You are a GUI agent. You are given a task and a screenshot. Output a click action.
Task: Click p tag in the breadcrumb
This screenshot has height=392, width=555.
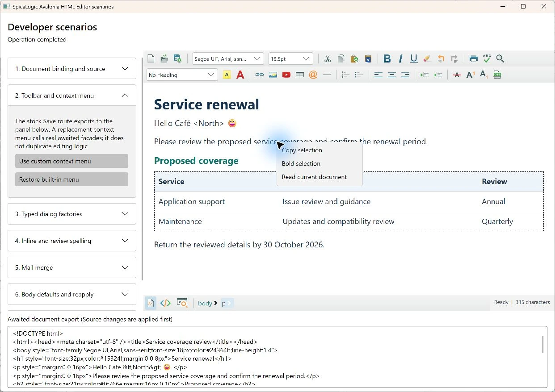[224, 303]
